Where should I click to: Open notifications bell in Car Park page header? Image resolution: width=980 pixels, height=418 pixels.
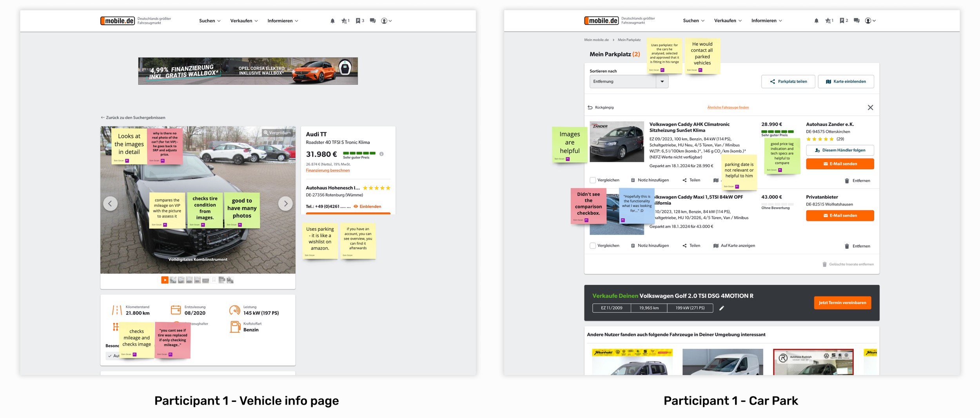816,21
